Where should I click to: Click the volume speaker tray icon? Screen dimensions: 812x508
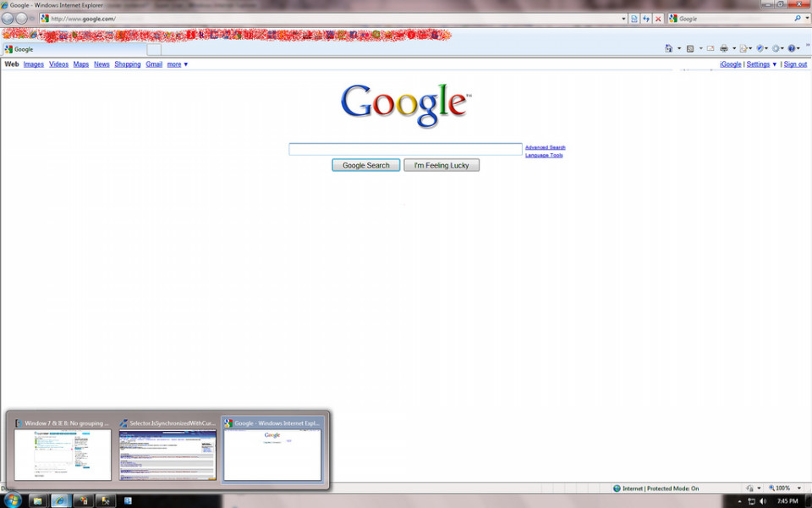[763, 501]
